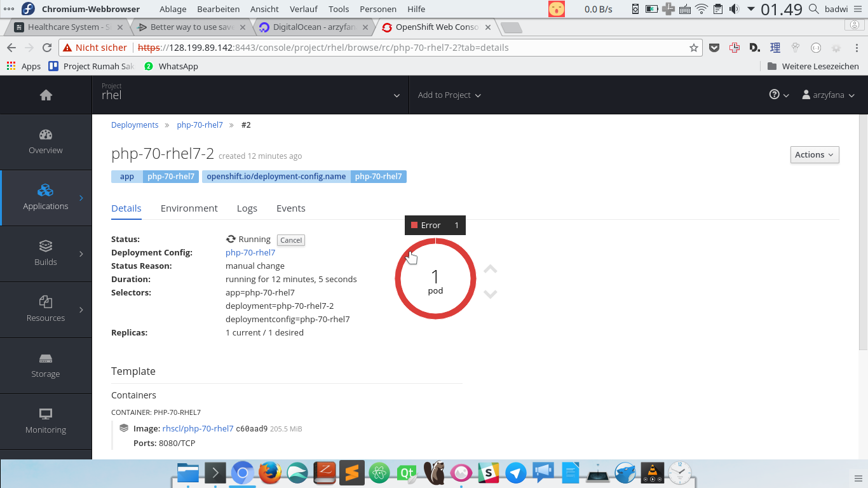Expand hidden system tray icons arrow
Screen dimensions: 868x488
click(751, 9)
